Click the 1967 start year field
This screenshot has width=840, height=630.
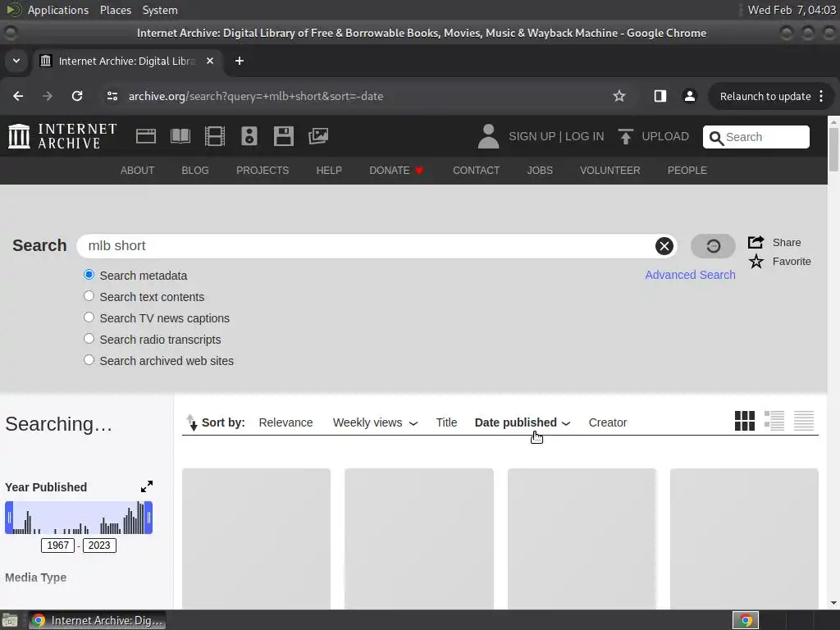click(x=58, y=546)
